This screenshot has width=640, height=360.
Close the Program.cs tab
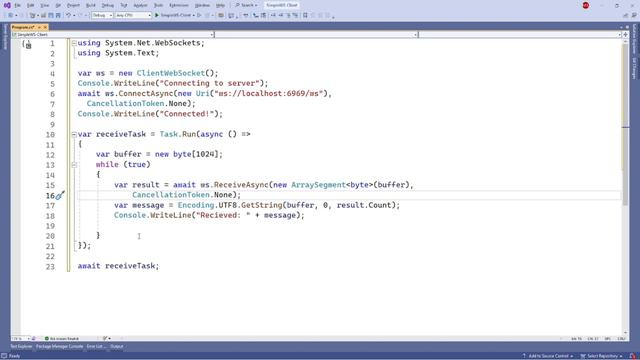(45, 27)
